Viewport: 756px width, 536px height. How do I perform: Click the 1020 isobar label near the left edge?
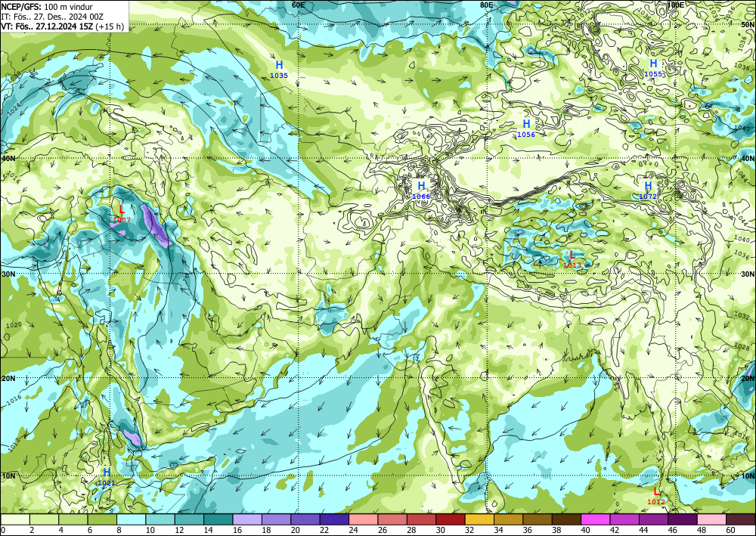[x=14, y=325]
